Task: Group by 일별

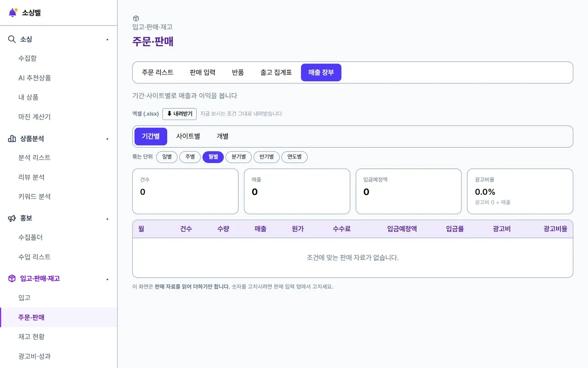Action: click(x=167, y=157)
